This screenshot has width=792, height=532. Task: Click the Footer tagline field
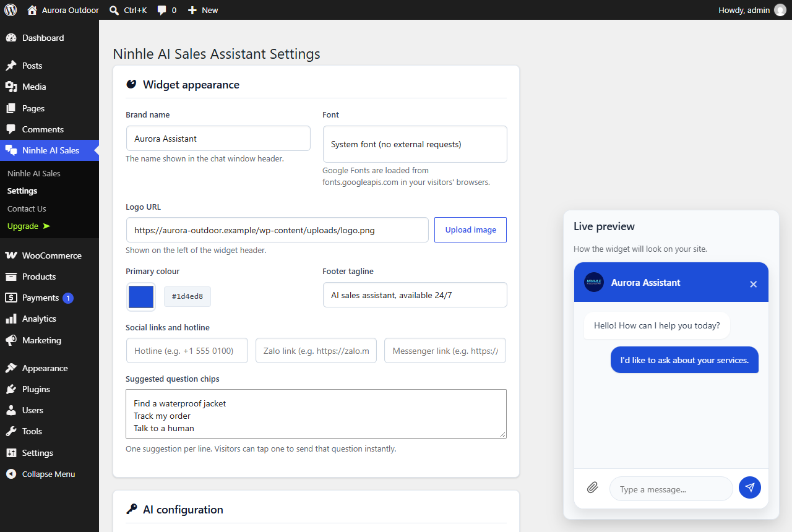[415, 295]
